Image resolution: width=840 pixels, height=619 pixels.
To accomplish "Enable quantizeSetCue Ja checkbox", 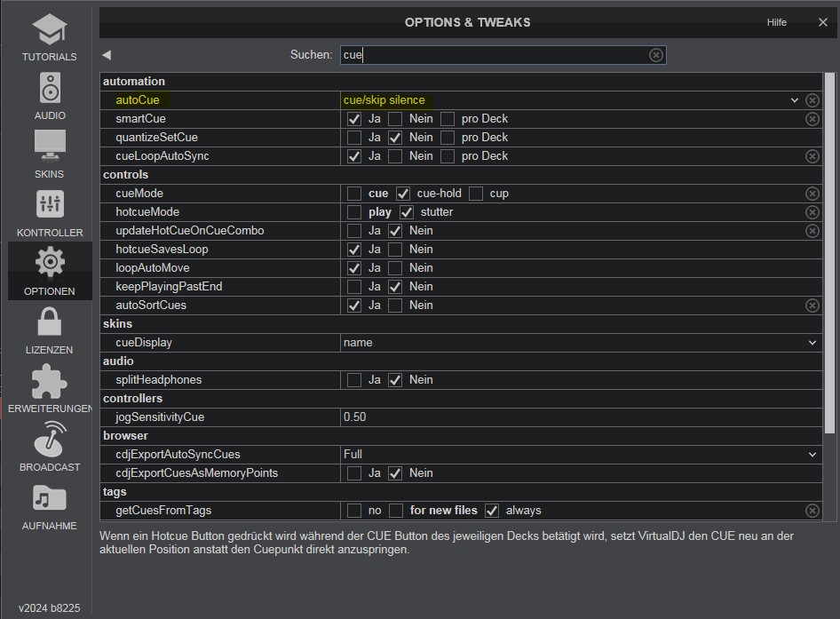I will [354, 138].
